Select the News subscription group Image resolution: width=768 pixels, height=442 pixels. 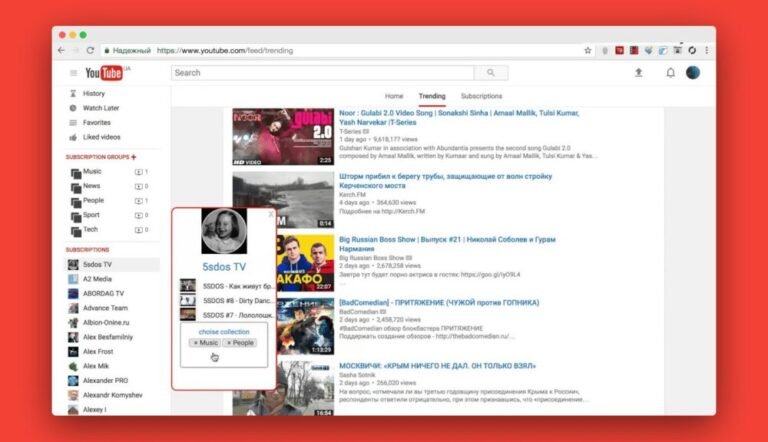click(x=92, y=186)
